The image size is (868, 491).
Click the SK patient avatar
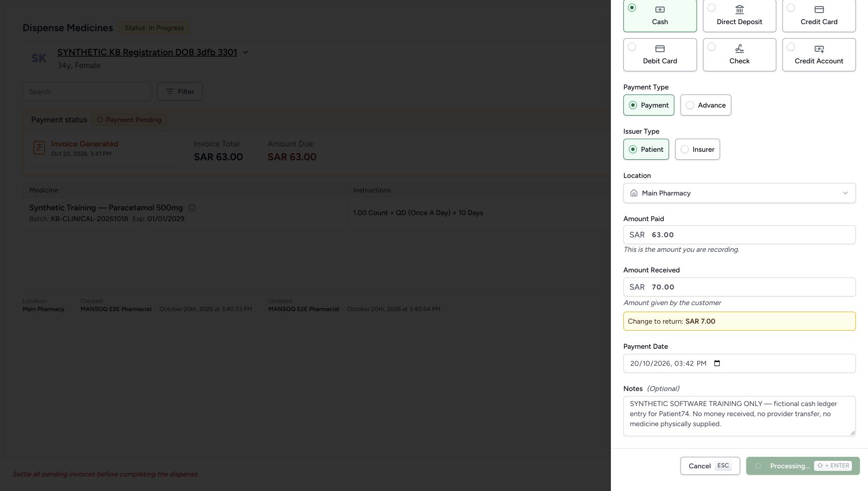point(39,58)
